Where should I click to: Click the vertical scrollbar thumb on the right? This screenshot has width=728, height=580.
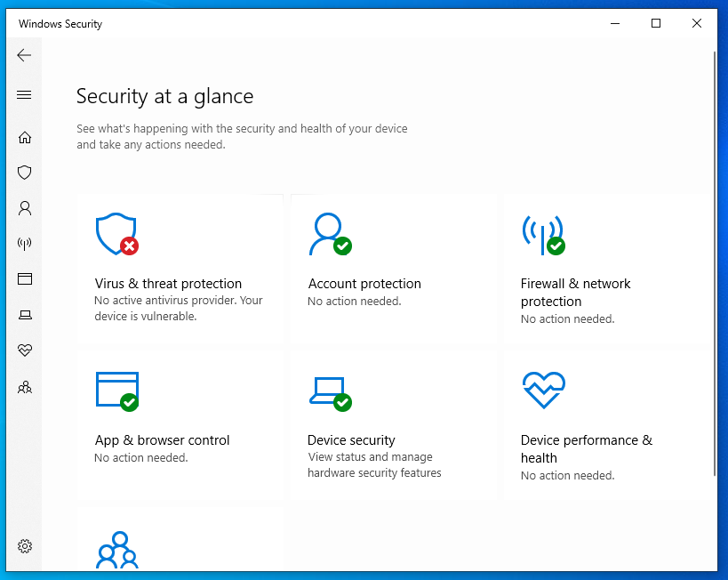click(x=715, y=264)
